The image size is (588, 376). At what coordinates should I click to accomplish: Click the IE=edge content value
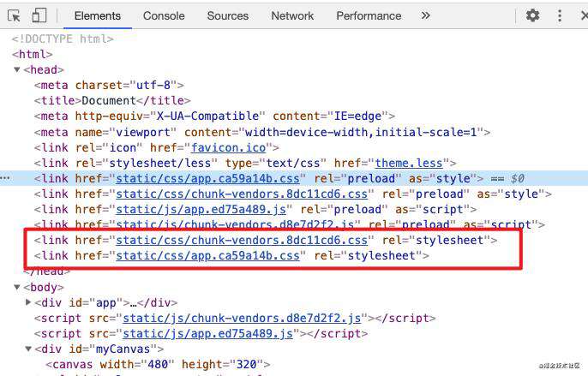pyautogui.click(x=357, y=116)
